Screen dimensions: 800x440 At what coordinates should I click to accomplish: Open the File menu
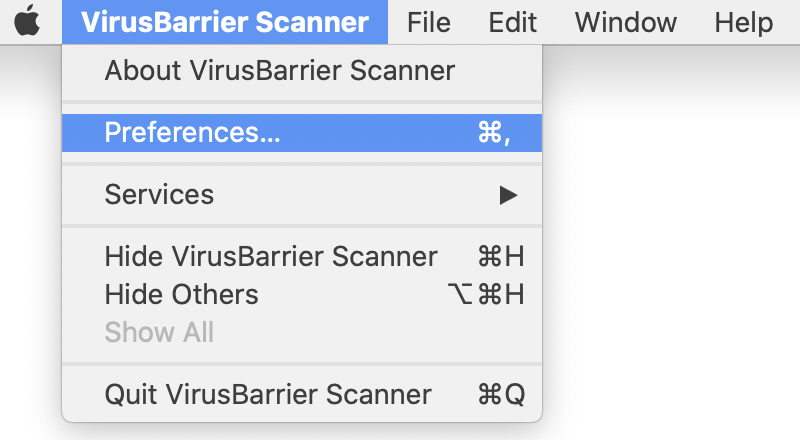coord(429,22)
